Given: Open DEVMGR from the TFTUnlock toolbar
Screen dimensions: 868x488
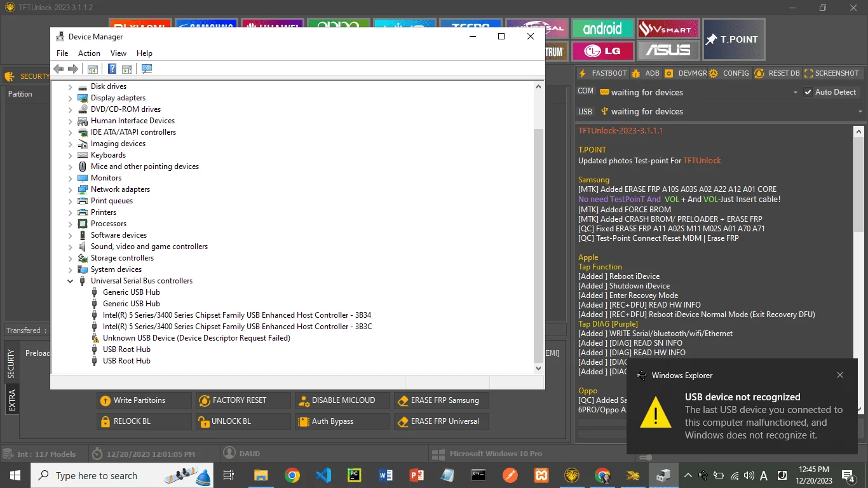Looking at the screenshot, I should pos(686,73).
